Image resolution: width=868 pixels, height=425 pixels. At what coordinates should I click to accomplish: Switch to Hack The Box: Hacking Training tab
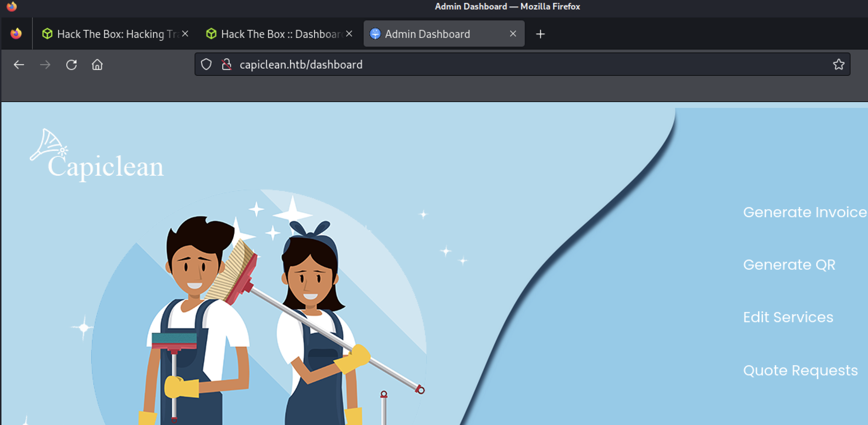tap(110, 34)
